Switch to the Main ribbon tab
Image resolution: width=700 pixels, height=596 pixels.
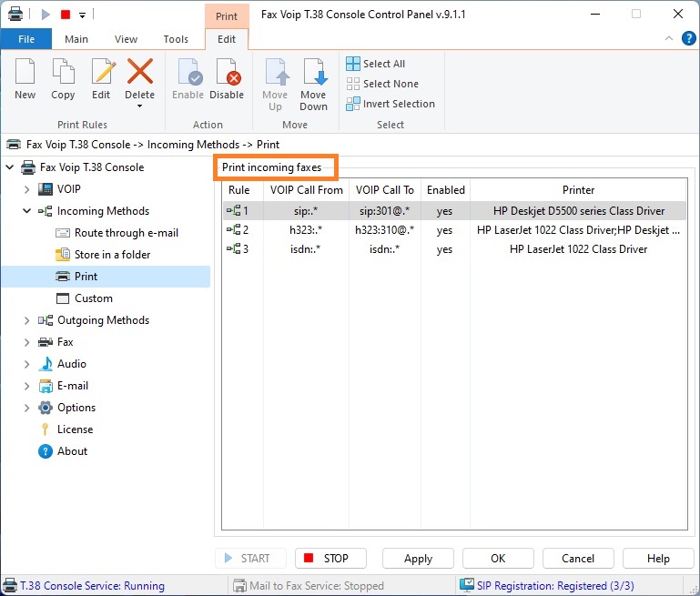tap(76, 39)
